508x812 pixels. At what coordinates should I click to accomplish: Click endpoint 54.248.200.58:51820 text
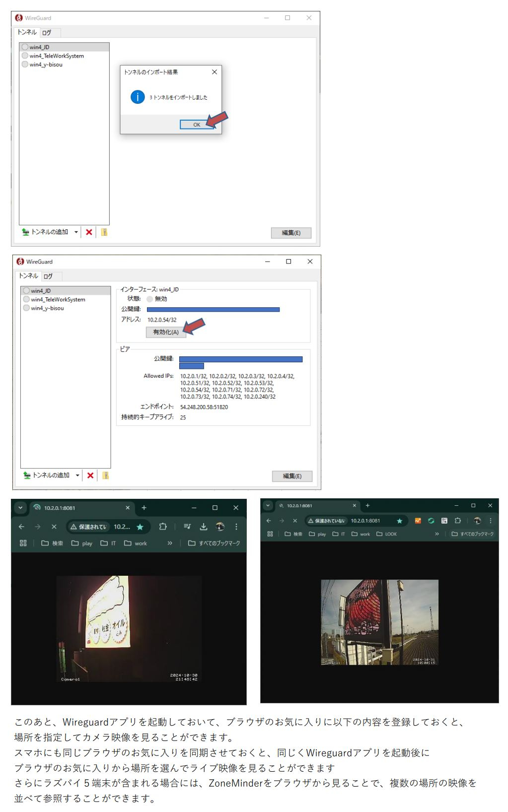pyautogui.click(x=204, y=407)
